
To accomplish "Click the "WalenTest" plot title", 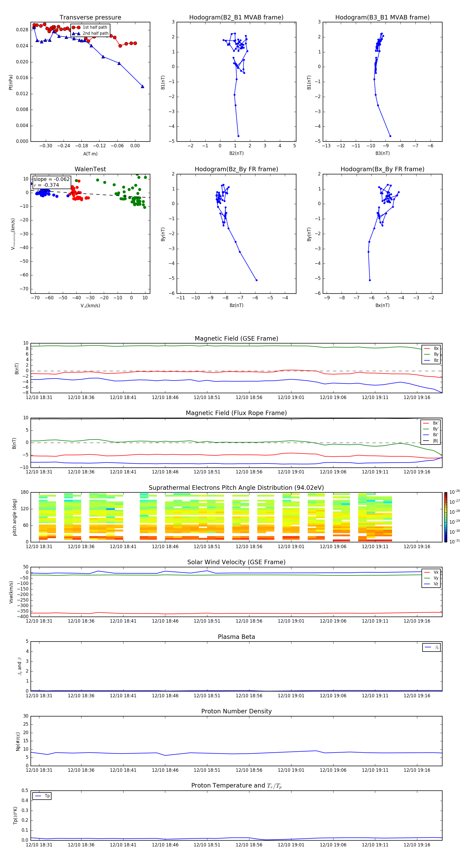I will [90, 169].
